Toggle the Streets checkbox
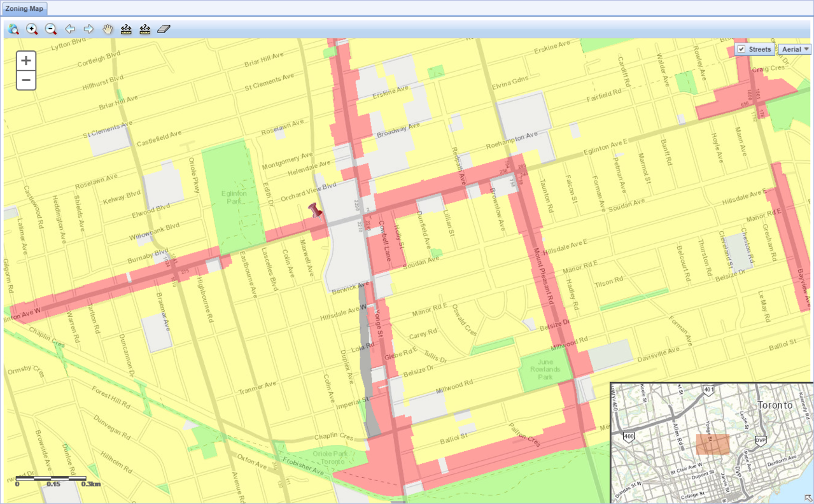The height and width of the screenshot is (504, 814). tap(741, 50)
